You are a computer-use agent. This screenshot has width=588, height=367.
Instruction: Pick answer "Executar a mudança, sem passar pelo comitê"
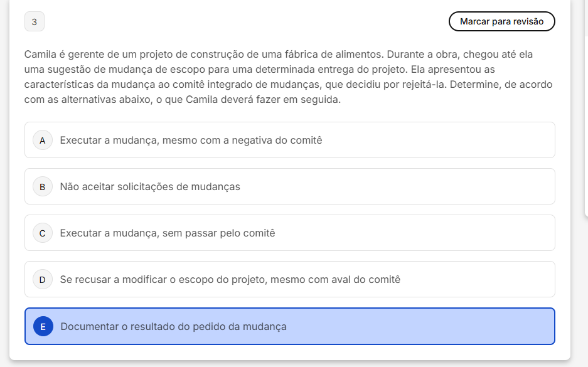point(168,233)
